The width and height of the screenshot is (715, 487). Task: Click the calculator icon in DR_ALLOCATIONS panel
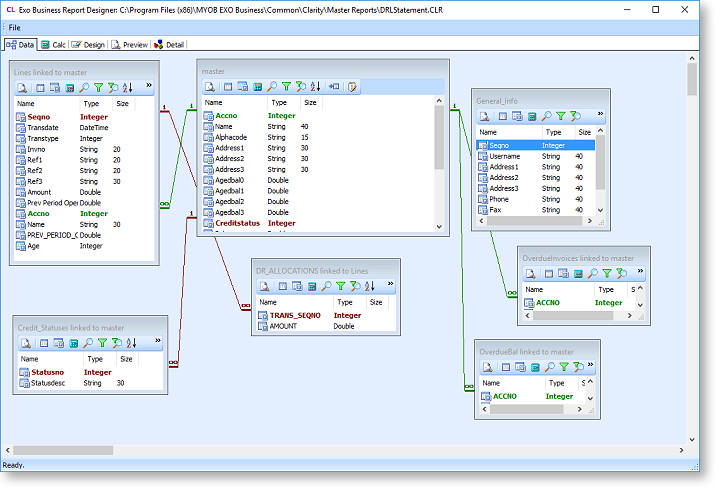click(313, 287)
